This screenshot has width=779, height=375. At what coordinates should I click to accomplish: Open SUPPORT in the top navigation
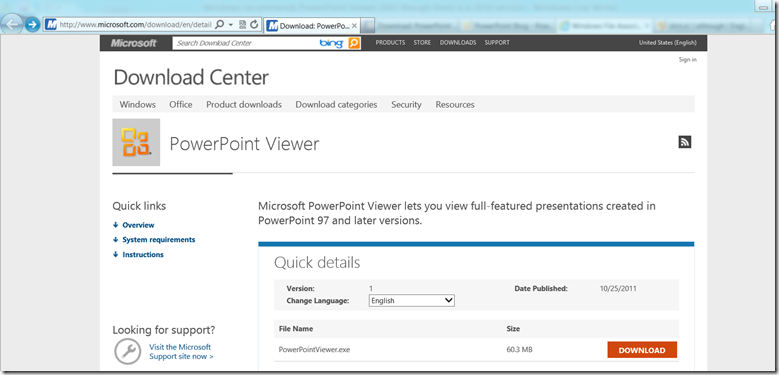point(497,43)
